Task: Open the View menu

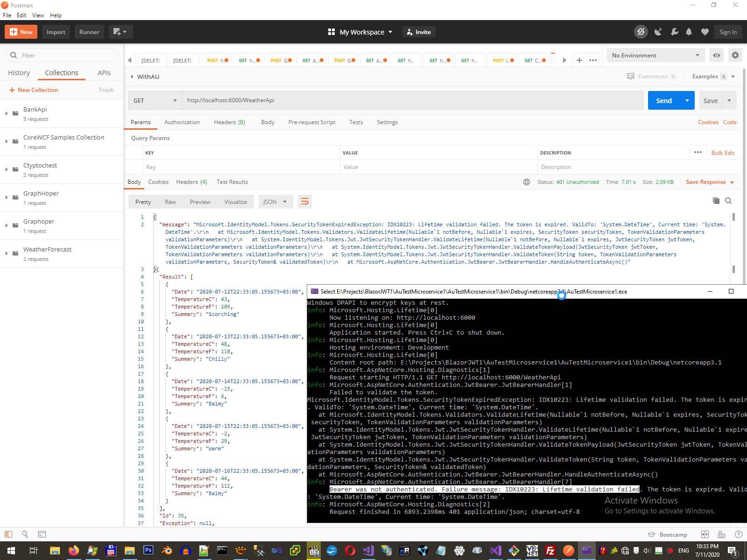Action: click(x=38, y=15)
